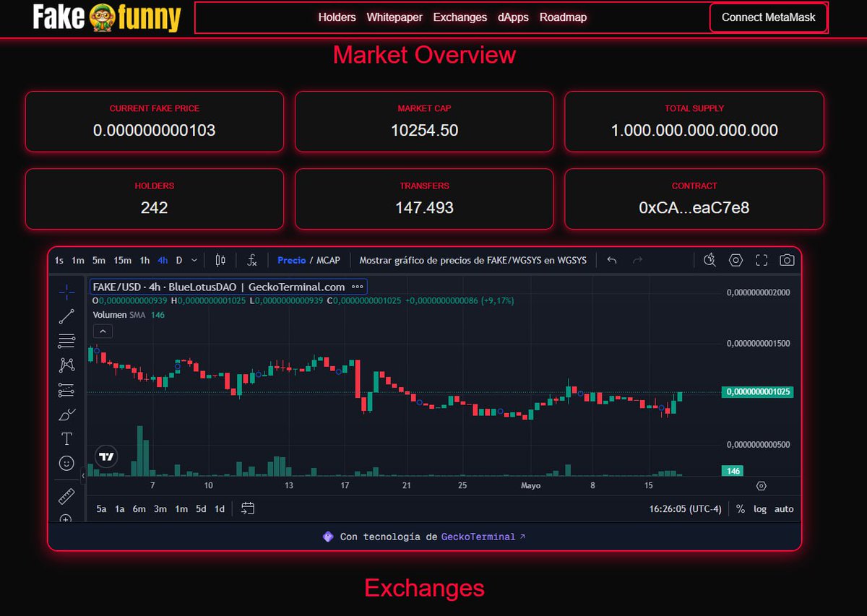The width and height of the screenshot is (867, 616).
Task: Go to Exchanges in navigation bar
Action: (x=460, y=17)
